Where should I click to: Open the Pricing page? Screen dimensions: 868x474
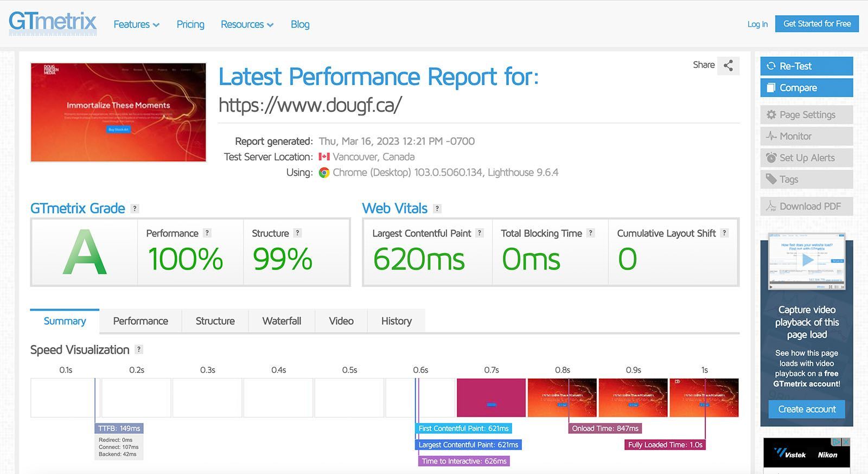tap(190, 24)
